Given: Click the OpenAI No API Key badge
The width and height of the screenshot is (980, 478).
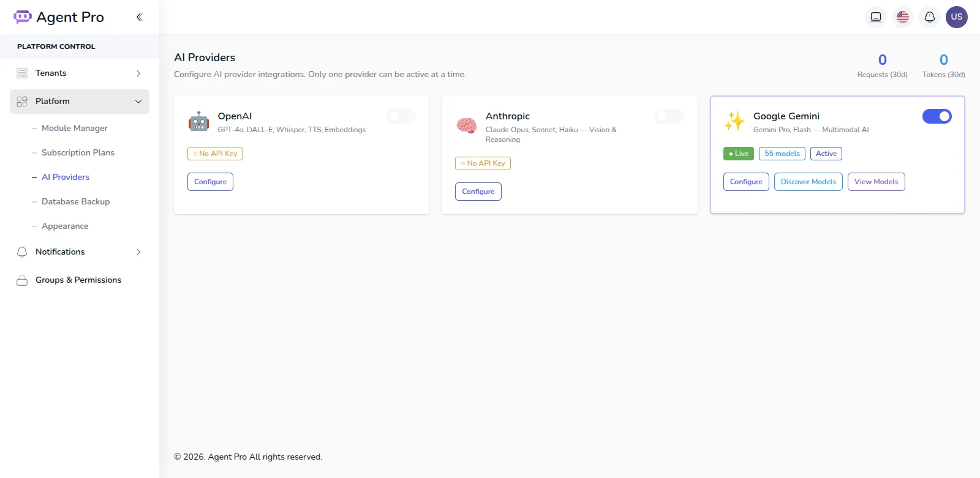Looking at the screenshot, I should 215,154.
